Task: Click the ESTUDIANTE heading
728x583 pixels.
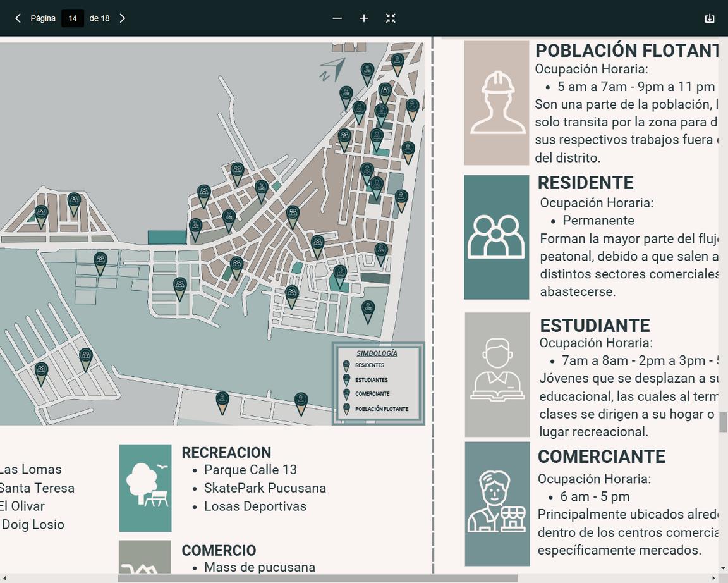Action: coord(595,325)
